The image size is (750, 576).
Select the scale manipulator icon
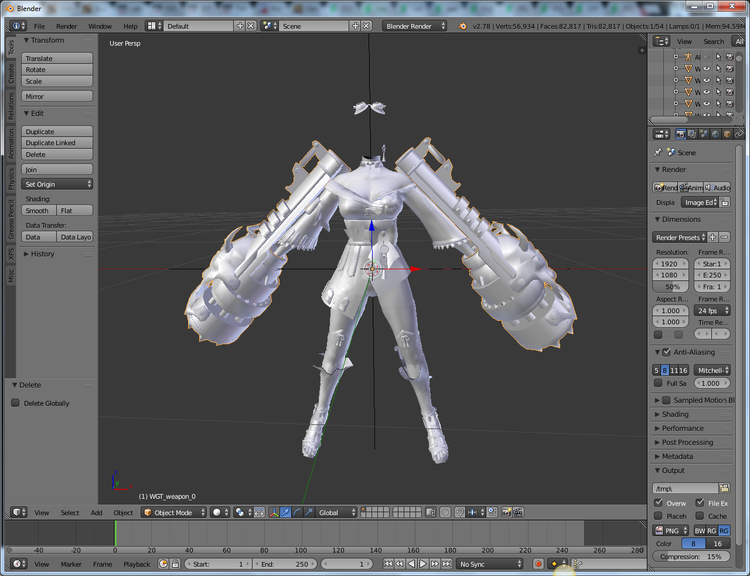(309, 512)
